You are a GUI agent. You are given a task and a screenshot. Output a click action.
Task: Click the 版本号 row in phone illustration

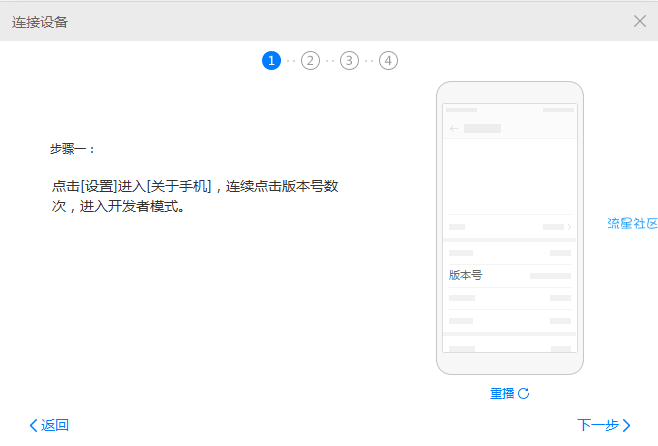tap(510, 276)
